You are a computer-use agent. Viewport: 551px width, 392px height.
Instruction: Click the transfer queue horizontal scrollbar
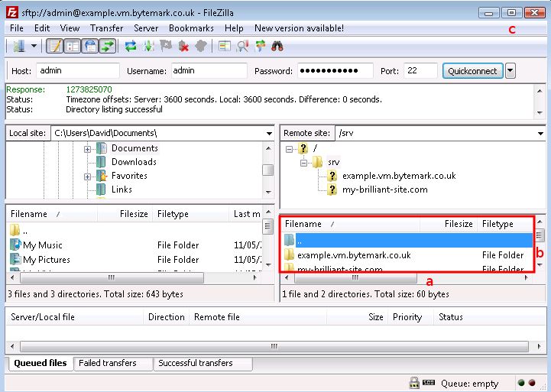coord(274,346)
